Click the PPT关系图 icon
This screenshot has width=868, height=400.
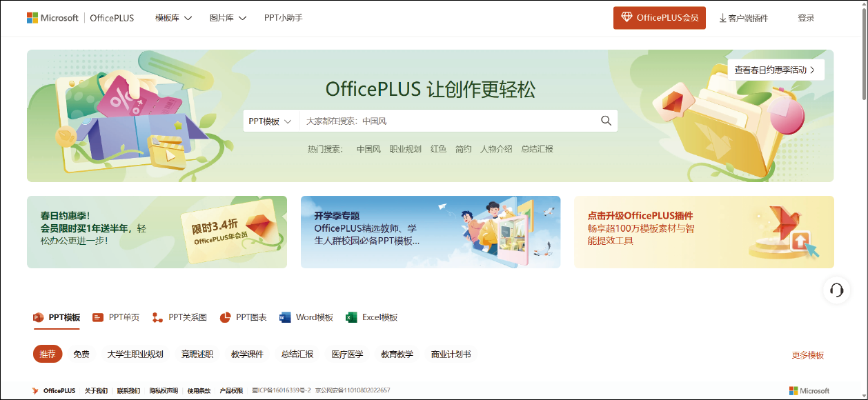[158, 317]
